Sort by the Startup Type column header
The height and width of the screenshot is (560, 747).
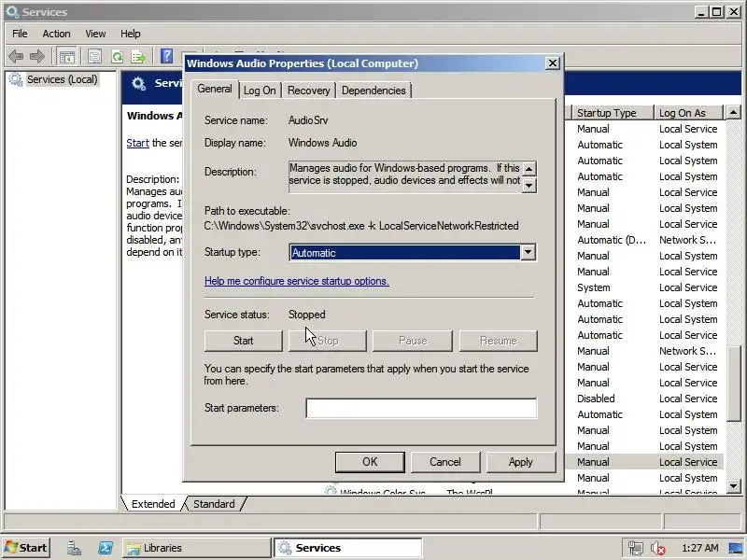click(612, 113)
